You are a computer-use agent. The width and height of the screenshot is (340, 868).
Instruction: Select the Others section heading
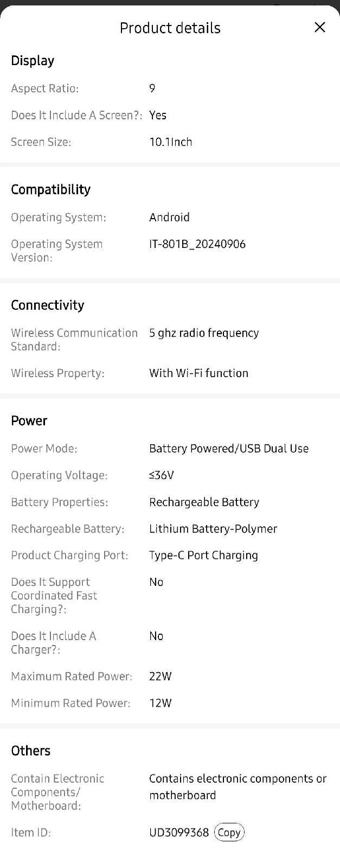tap(30, 750)
